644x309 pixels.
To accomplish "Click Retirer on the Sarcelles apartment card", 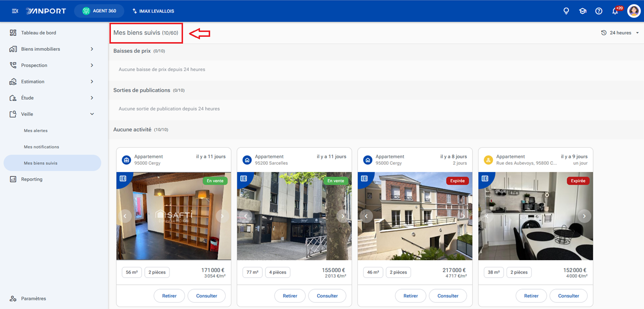I will 290,296.
